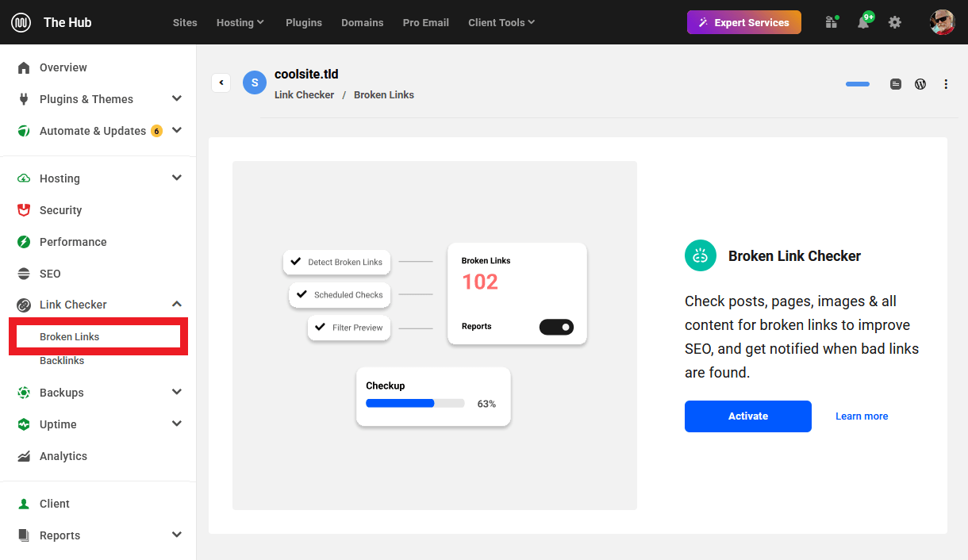Click the green Broken Link Checker icon
The image size is (968, 560).
pos(701,255)
